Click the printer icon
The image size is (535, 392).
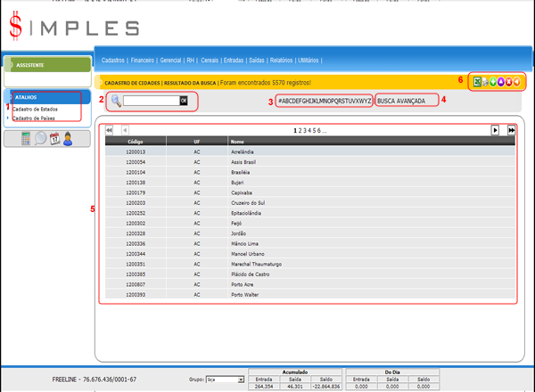(x=486, y=82)
